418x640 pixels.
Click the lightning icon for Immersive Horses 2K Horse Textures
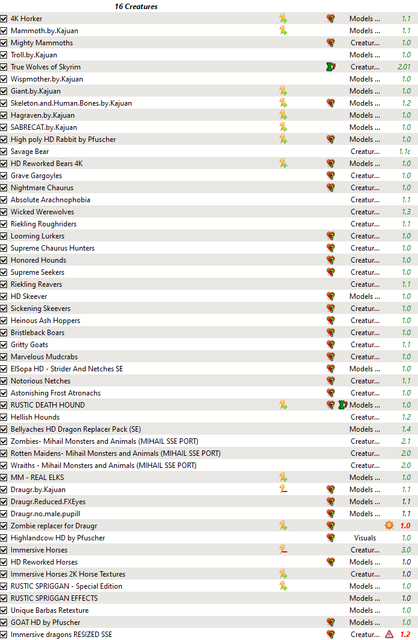point(283,574)
